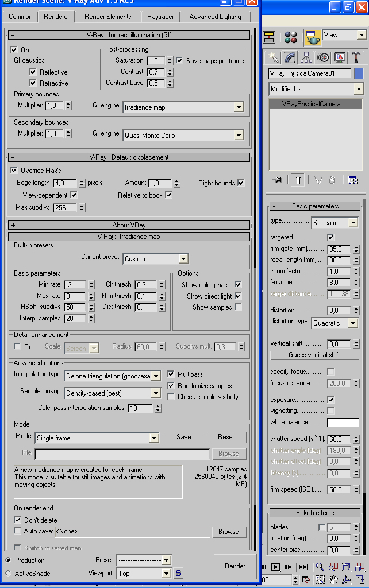Toggle Save maps per frame
369x588 pixels.
point(179,60)
